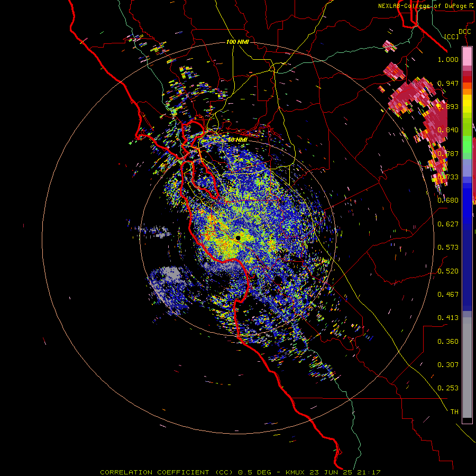Click the 0.893 scale value
The width and height of the screenshot is (476, 476).
448,106
